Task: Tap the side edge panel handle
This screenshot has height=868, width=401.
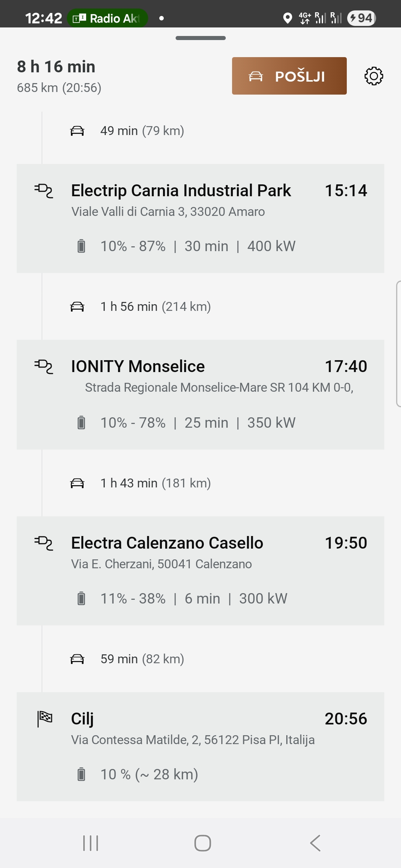Action: 398,344
